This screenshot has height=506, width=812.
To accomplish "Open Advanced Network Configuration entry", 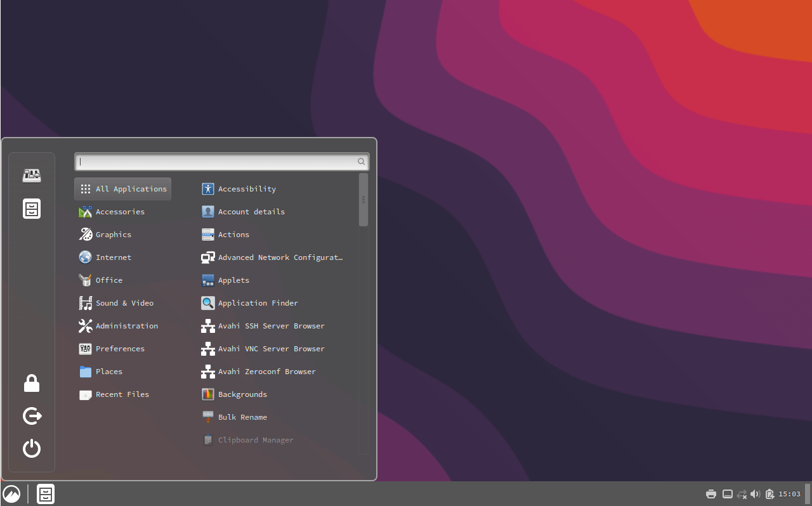I will (x=280, y=257).
